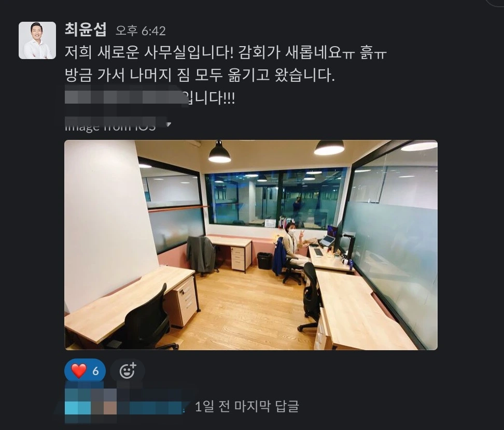Screen dimensions: 504x430
Task: Click the laptop on the desk in photo
Action: tap(329, 237)
